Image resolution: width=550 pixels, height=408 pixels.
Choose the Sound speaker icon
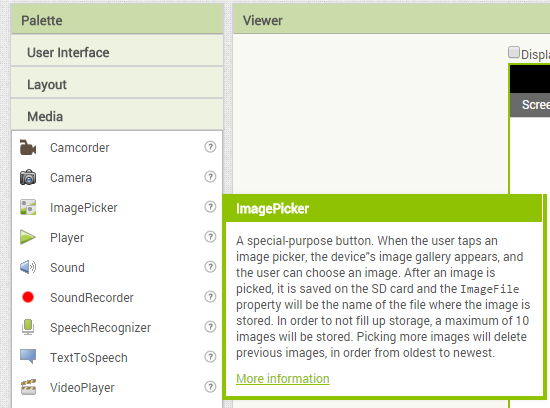(28, 267)
